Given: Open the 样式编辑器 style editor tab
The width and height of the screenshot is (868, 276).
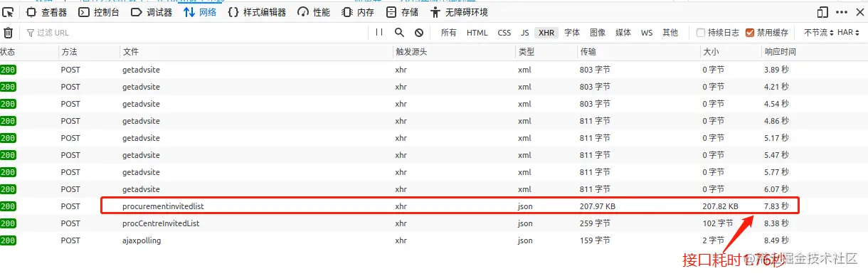Looking at the screenshot, I should [x=257, y=12].
